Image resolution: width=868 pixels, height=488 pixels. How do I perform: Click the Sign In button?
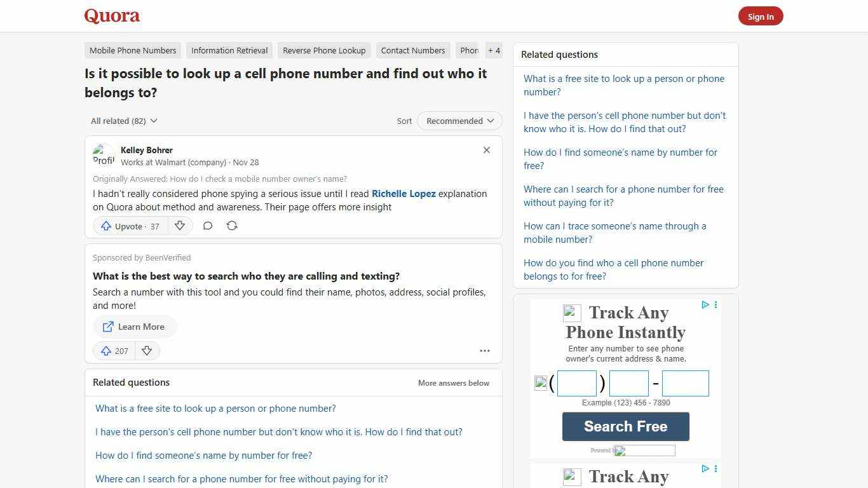pyautogui.click(x=761, y=16)
